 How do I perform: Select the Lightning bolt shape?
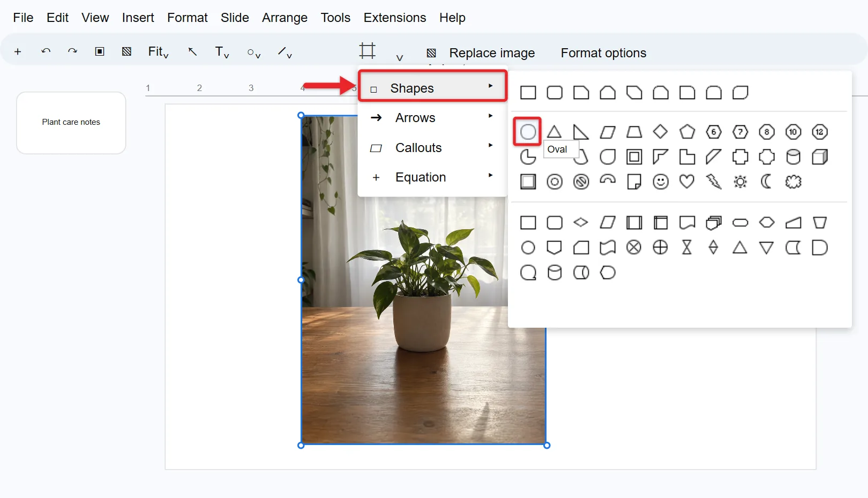(x=714, y=182)
